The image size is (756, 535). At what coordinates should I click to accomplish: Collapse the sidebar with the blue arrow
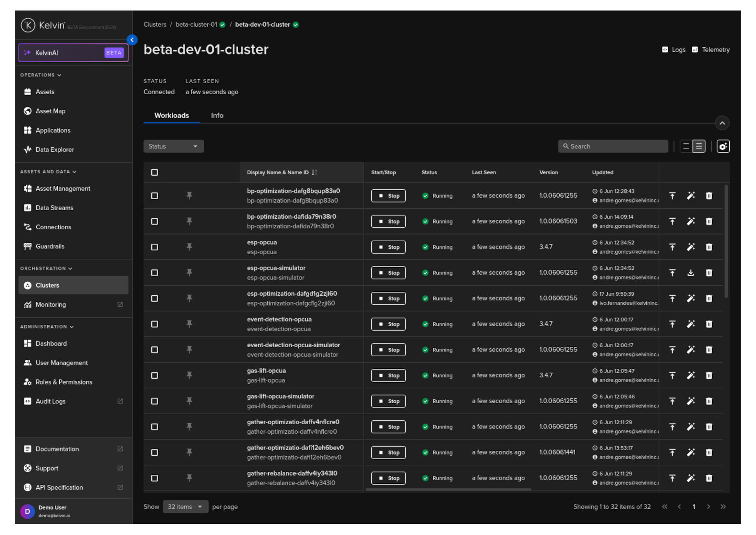pos(132,40)
